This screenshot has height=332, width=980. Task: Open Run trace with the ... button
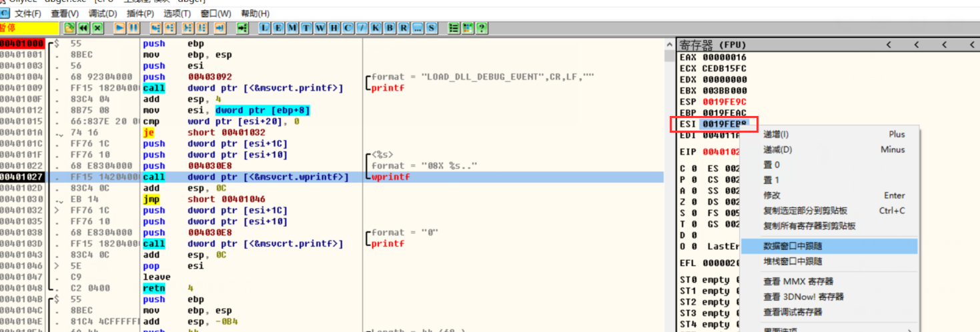[x=418, y=28]
